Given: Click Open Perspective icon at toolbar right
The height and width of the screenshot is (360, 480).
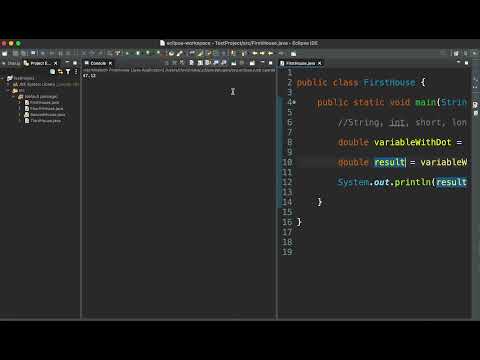Looking at the screenshot, I should pos(456,53).
